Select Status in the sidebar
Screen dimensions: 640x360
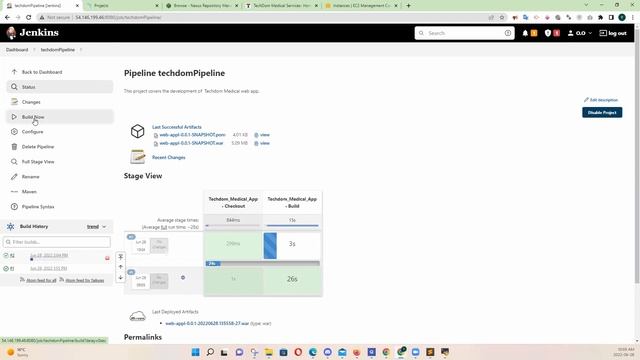tap(60, 87)
